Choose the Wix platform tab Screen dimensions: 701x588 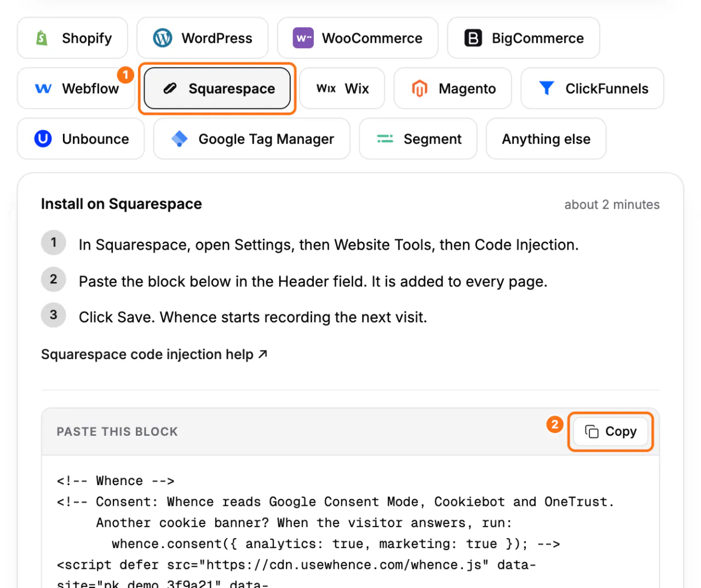tap(342, 88)
